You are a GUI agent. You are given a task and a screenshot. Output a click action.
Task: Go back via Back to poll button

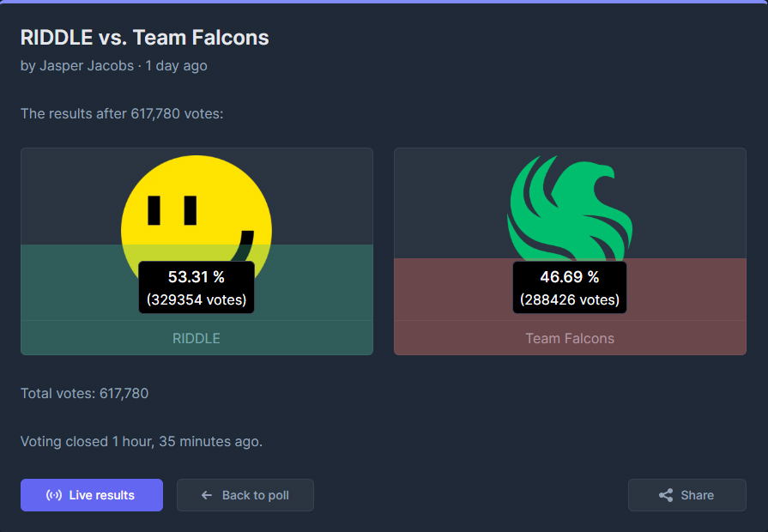(245, 495)
